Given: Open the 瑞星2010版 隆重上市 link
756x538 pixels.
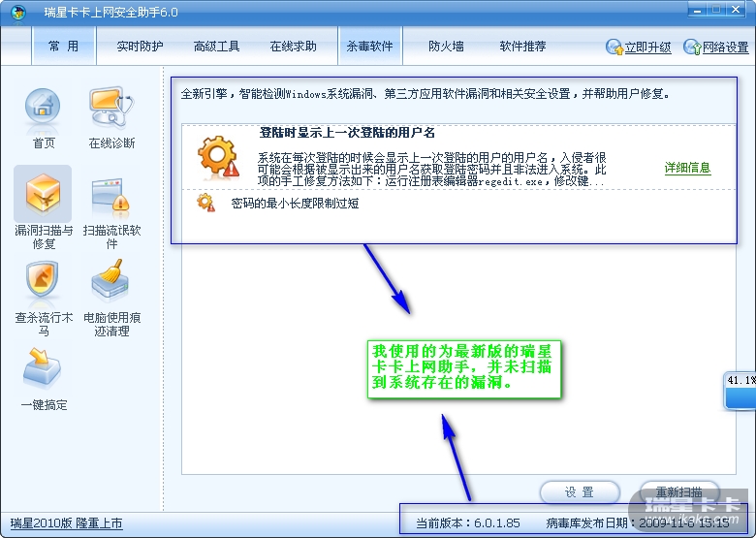Looking at the screenshot, I should click(x=67, y=523).
